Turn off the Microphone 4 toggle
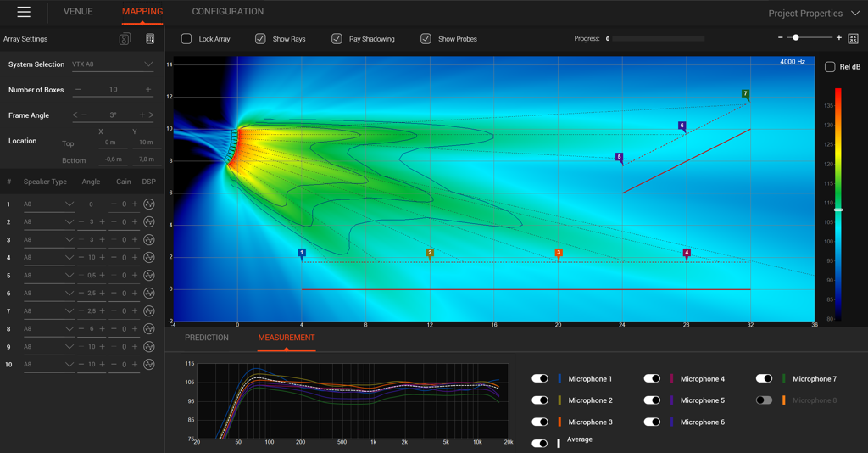 [652, 379]
